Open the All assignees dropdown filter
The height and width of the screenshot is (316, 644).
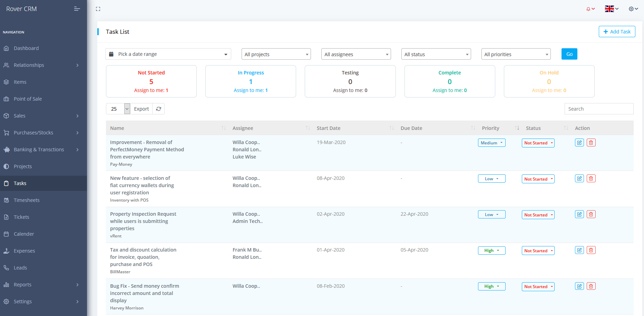pos(356,54)
